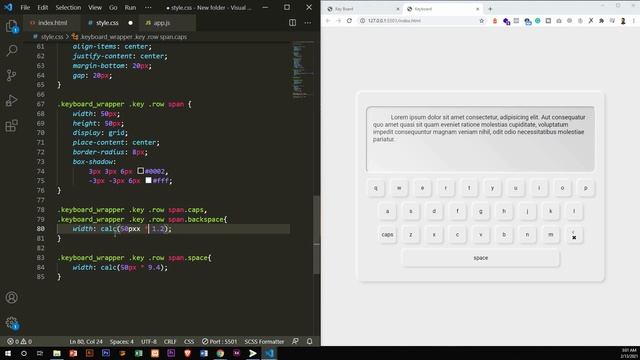Click the on-screen q key
The width and height of the screenshot is (640, 360).
click(x=376, y=188)
